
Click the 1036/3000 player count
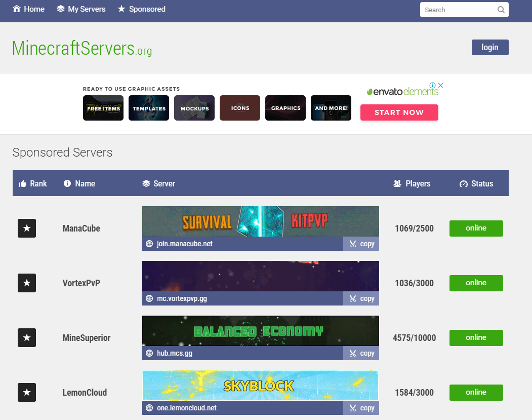click(x=414, y=283)
